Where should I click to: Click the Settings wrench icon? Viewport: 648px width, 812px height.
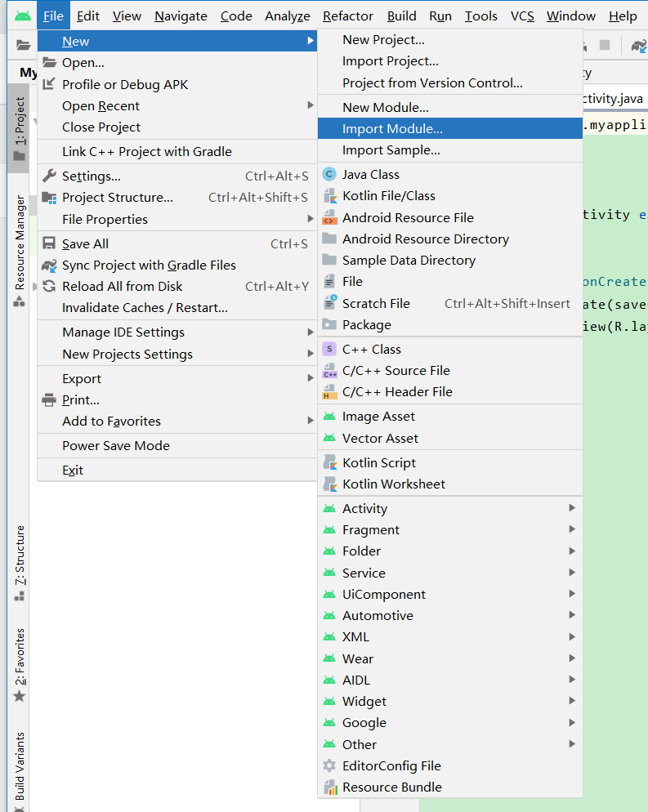(x=49, y=176)
